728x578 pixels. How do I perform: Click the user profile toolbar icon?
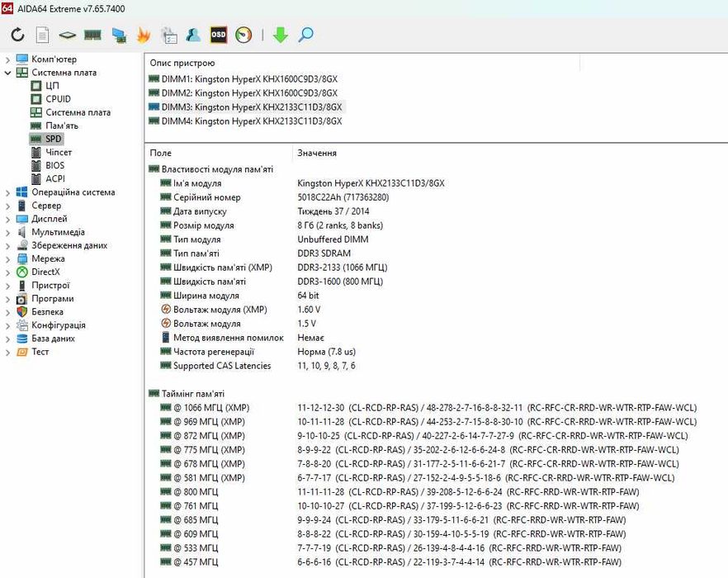pyautogui.click(x=193, y=35)
